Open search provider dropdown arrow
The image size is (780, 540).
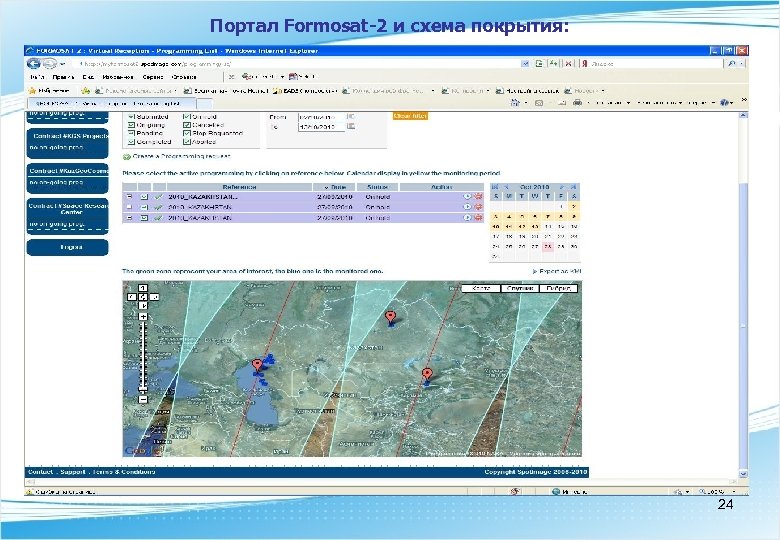tap(742, 64)
